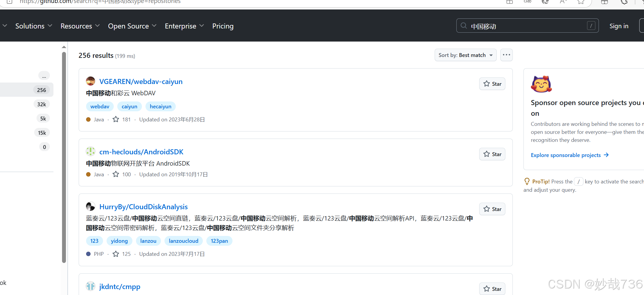Expand the Enterprise menu
The image size is (644, 295).
[x=184, y=26]
